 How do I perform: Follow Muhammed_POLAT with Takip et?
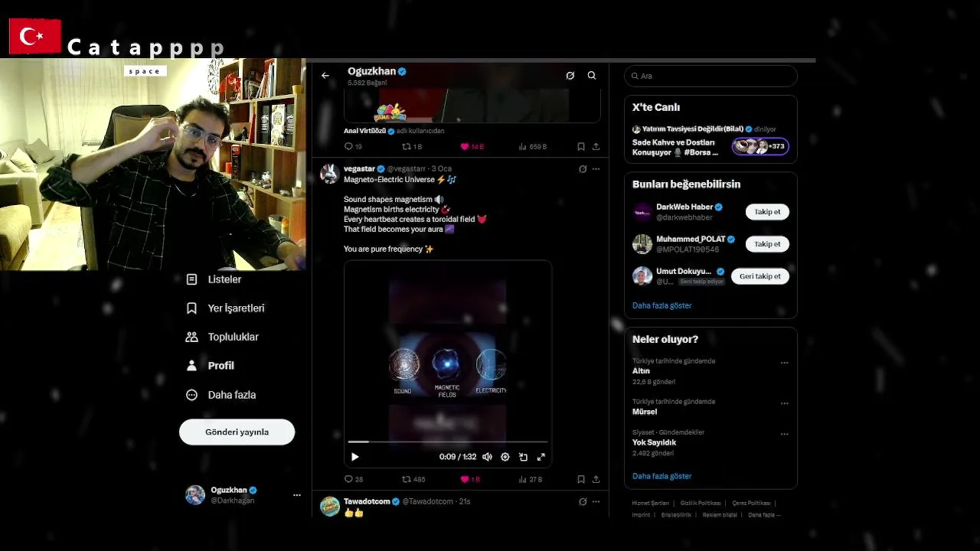pyautogui.click(x=767, y=244)
